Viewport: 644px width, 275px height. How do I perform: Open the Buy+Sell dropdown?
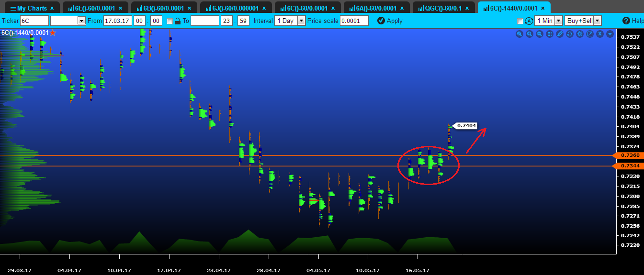coord(583,21)
